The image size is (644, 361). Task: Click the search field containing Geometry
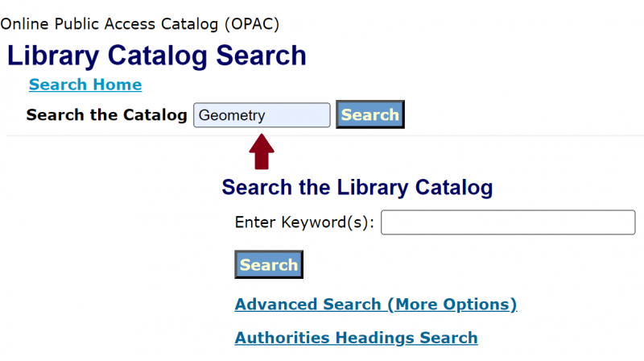click(x=262, y=115)
